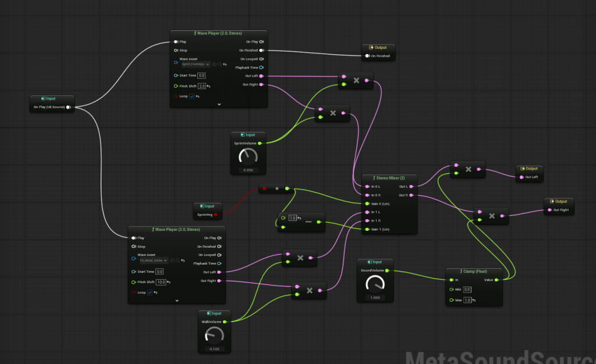
Task: Select the Clamp (Float) node header
Action: (x=474, y=271)
